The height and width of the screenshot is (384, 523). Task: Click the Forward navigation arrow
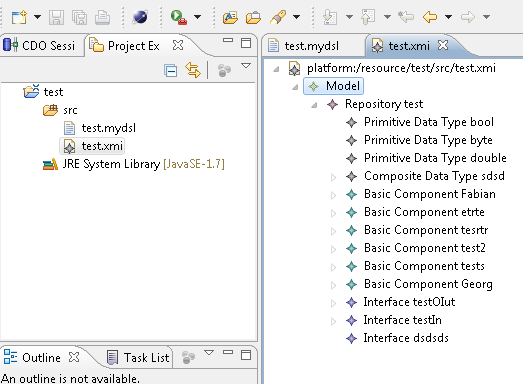[467, 17]
